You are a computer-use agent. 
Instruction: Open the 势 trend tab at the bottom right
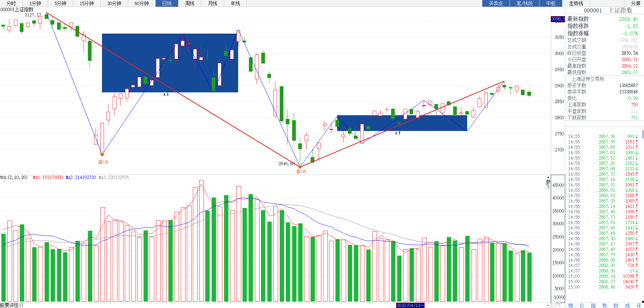605,305
